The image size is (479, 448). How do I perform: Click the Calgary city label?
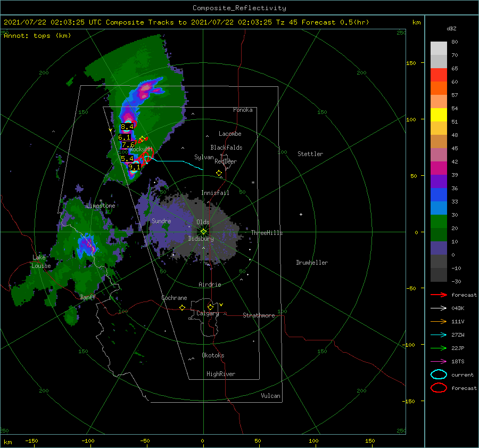(x=208, y=313)
